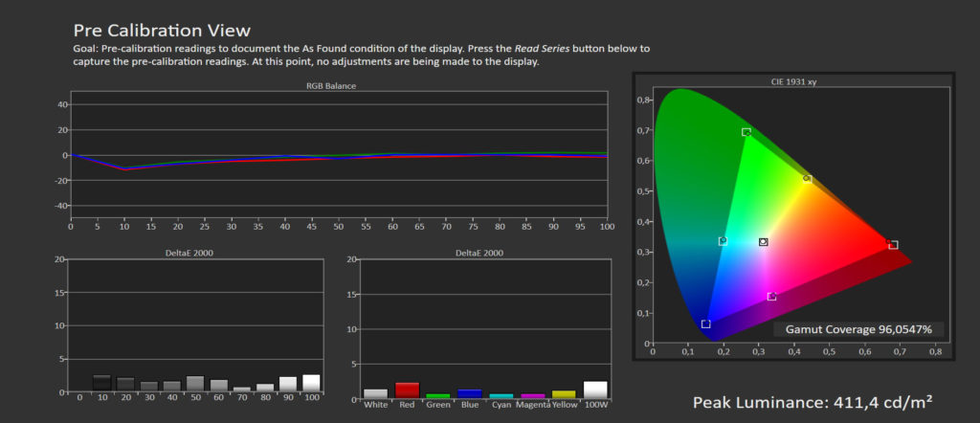Select the 10 percent grayscale DeltaE bar
Viewport: 980px width, 423px height.
tap(101, 383)
